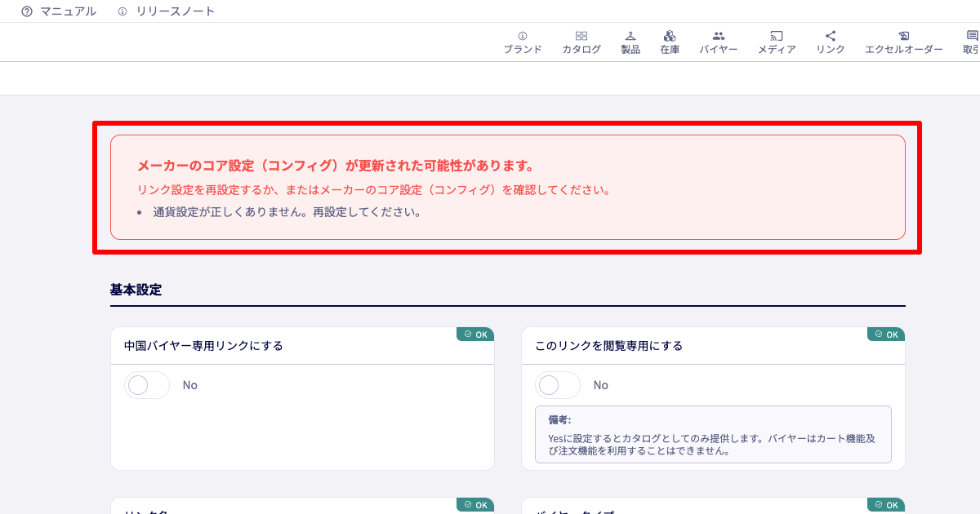Select the 中国バイヤー専用リンクにする card title

pos(203,346)
